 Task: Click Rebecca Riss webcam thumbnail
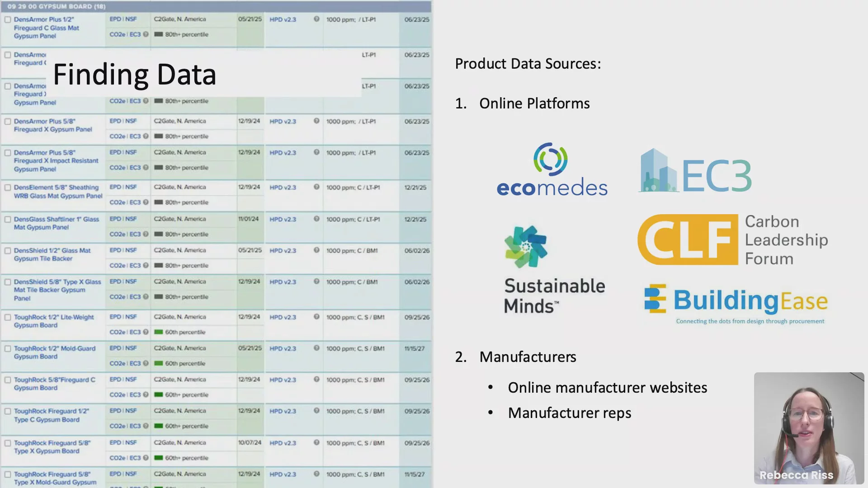click(809, 428)
